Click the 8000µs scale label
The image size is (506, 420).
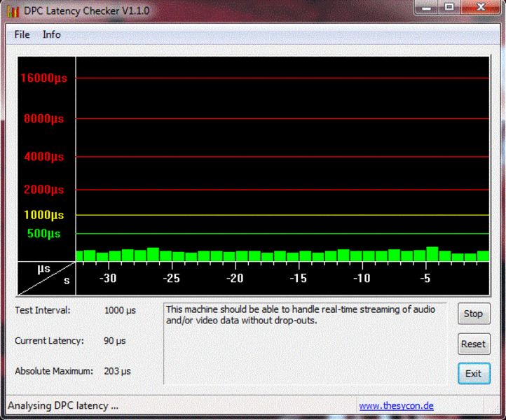point(44,118)
